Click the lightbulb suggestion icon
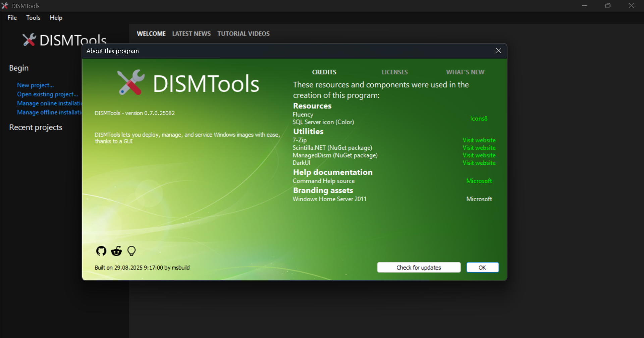Image resolution: width=644 pixels, height=338 pixels. point(131,251)
